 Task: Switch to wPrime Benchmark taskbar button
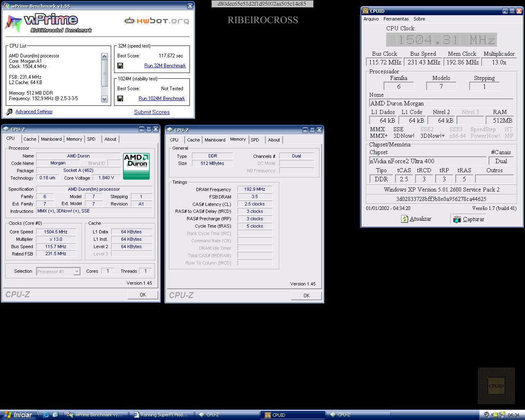96,415
